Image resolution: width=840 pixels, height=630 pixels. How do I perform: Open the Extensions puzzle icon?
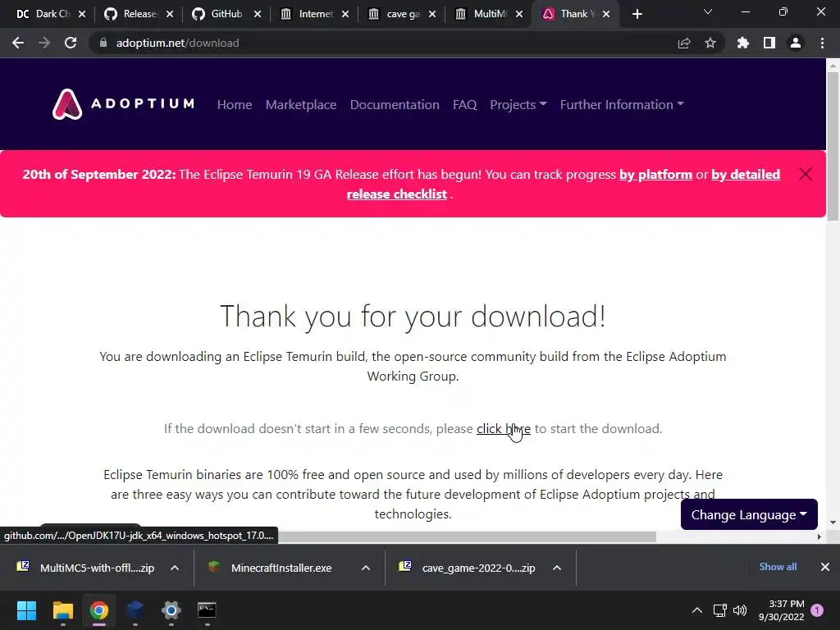[x=743, y=43]
